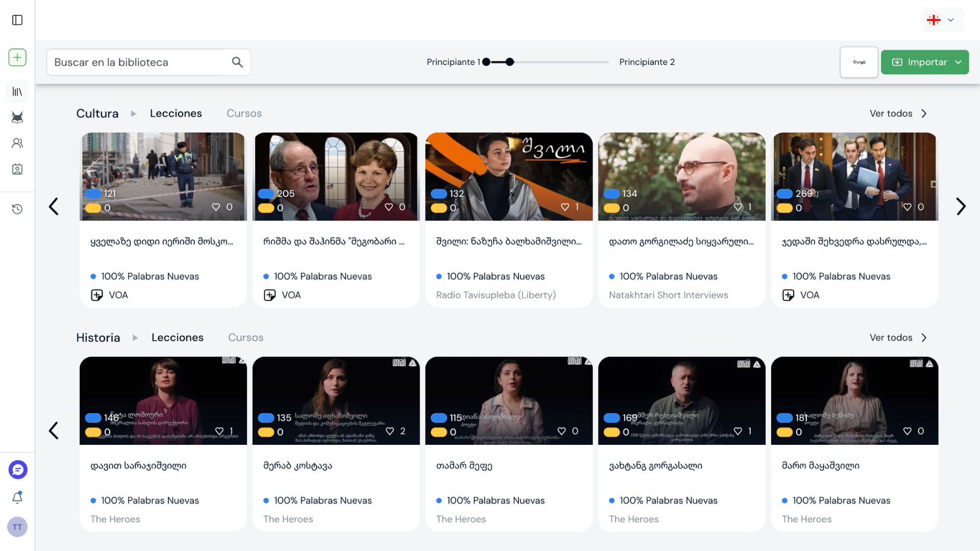The width and height of the screenshot is (980, 551).
Task: Like the მერაბ კოსტავა lesson heart
Action: pyautogui.click(x=390, y=431)
